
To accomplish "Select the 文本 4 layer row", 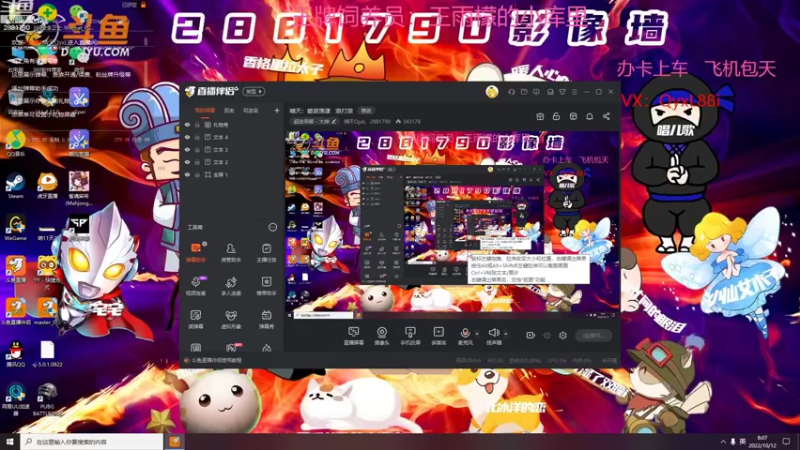I will 232,137.
